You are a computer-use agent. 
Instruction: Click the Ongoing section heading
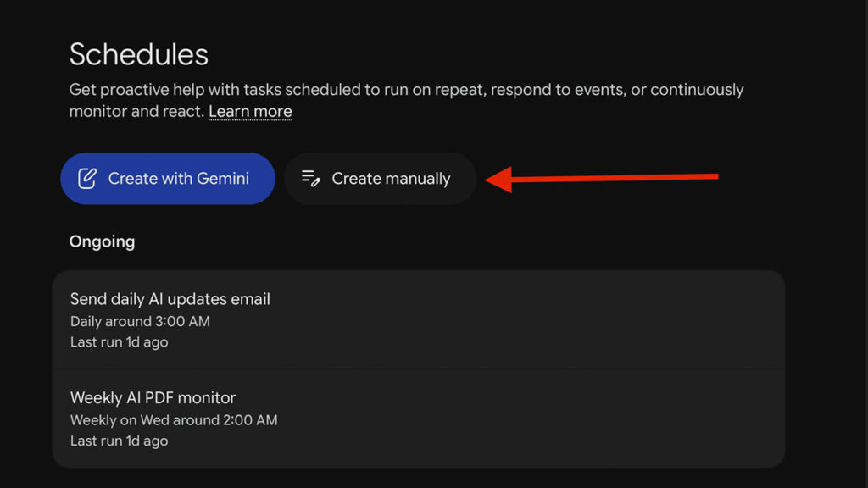[102, 241]
